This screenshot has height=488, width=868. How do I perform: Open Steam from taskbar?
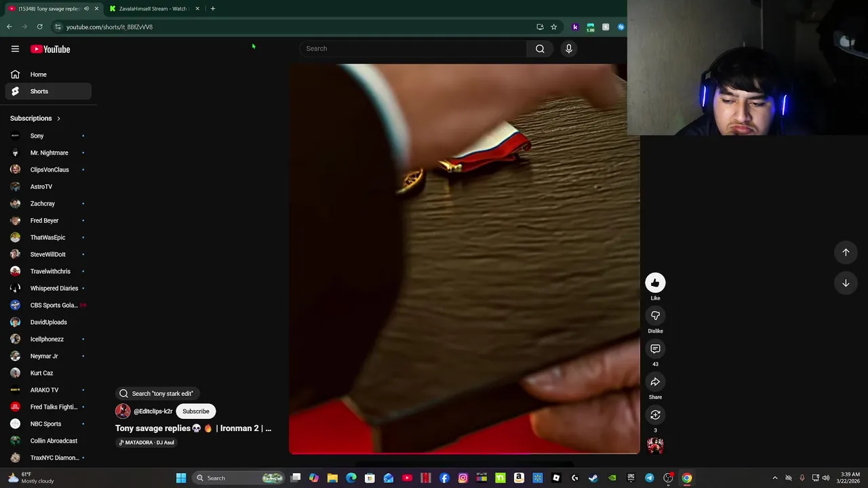(593, 479)
